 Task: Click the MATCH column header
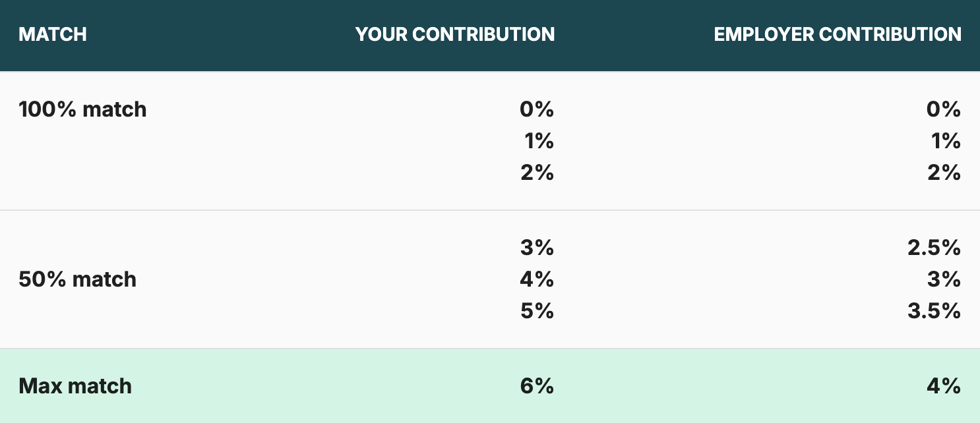[x=53, y=34]
